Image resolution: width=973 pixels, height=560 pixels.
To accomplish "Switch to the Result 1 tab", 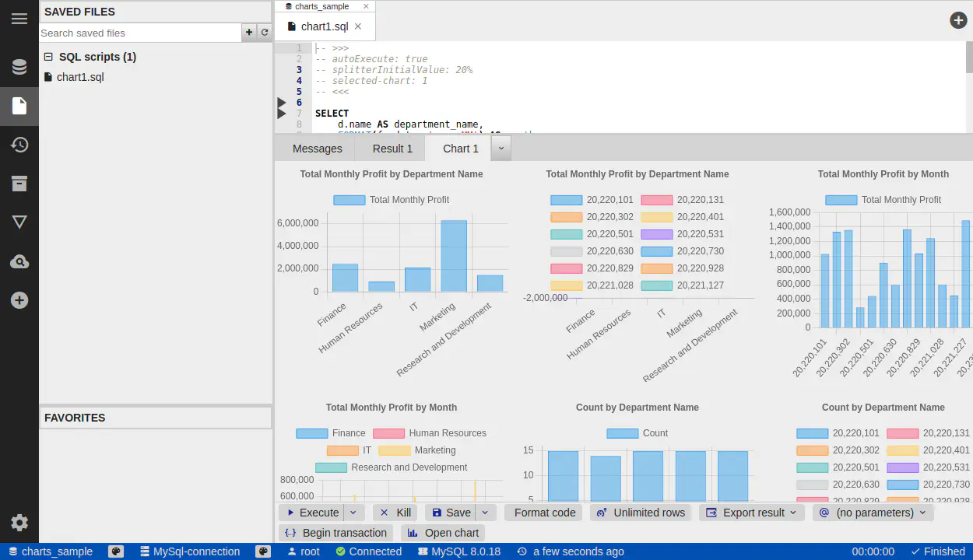I will (392, 149).
